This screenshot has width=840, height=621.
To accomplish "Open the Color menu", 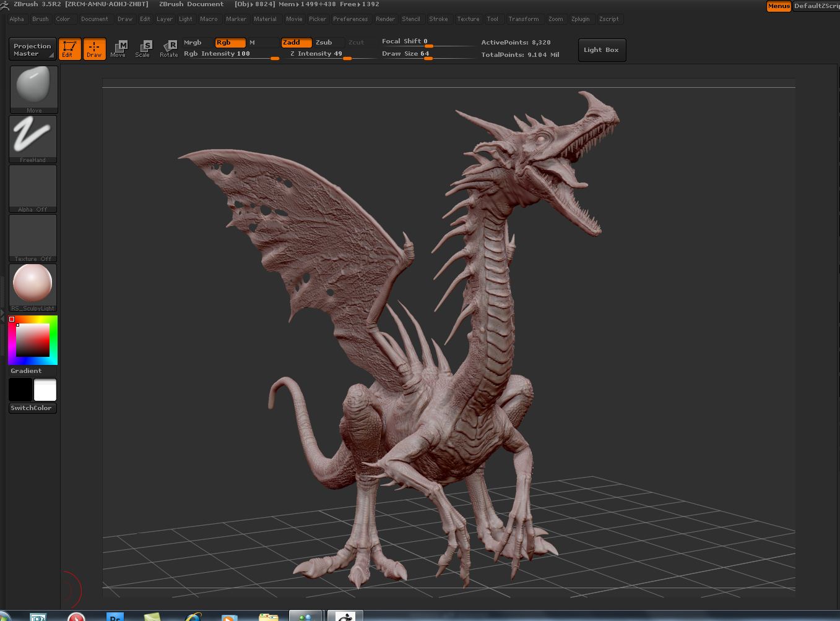I will point(63,19).
